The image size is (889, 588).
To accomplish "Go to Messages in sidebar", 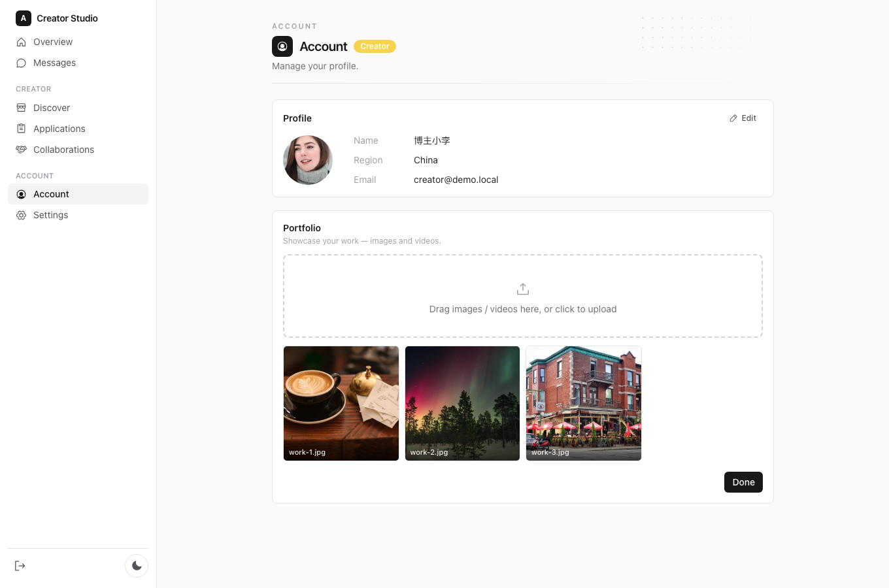I will [x=78, y=63].
